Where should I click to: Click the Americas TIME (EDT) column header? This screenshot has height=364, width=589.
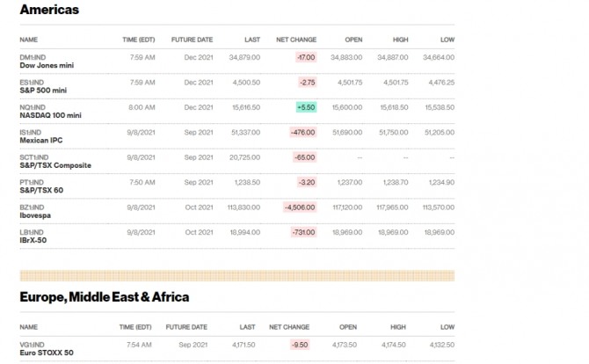139,40
